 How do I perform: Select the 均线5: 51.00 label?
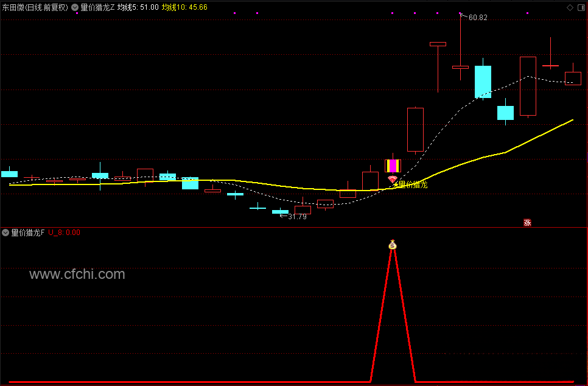(x=138, y=7)
